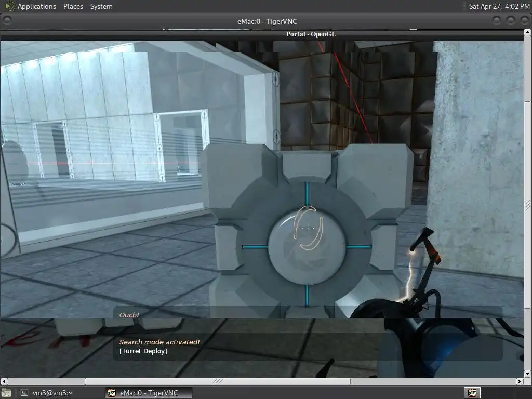Switch to the eMac:0 - TigerVNC taskbar entry

coord(149,393)
